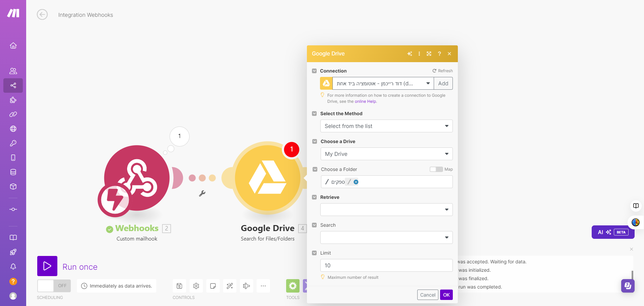The image size is (644, 306).
Task: Click Refresh next to Connection
Action: [442, 71]
